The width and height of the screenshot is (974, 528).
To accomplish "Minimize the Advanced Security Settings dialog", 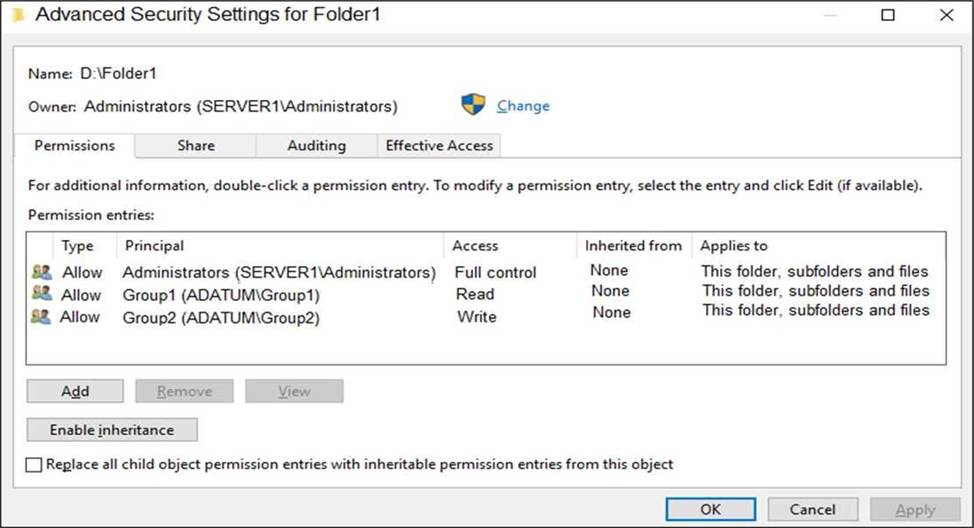I will [827, 15].
